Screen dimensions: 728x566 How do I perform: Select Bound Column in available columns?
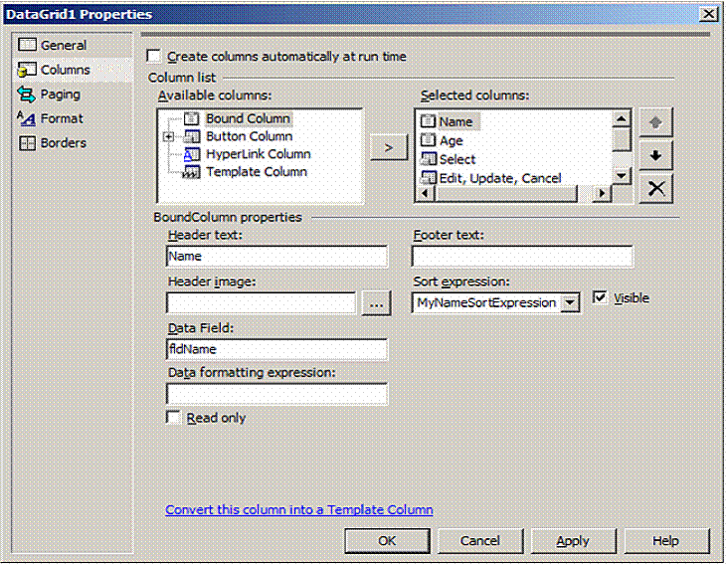click(248, 118)
